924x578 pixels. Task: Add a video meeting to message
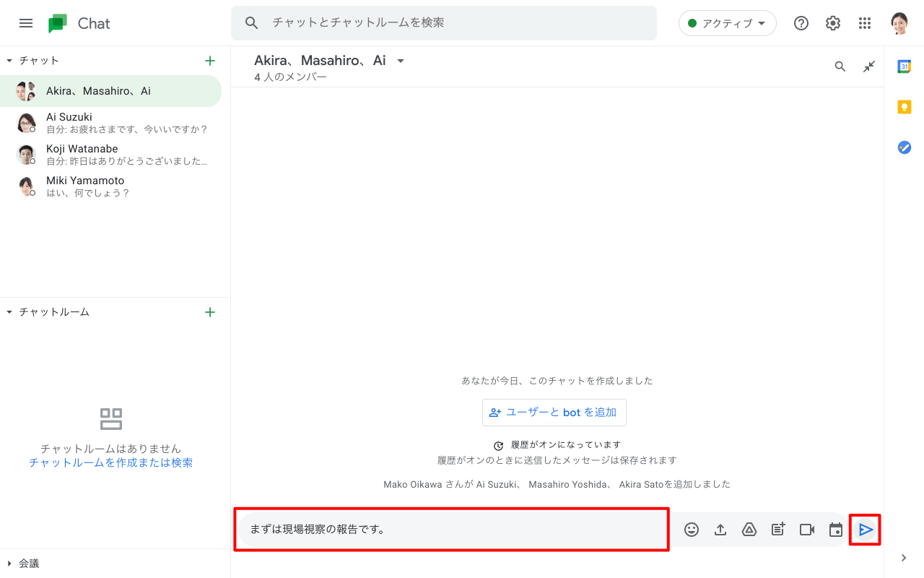(x=807, y=530)
